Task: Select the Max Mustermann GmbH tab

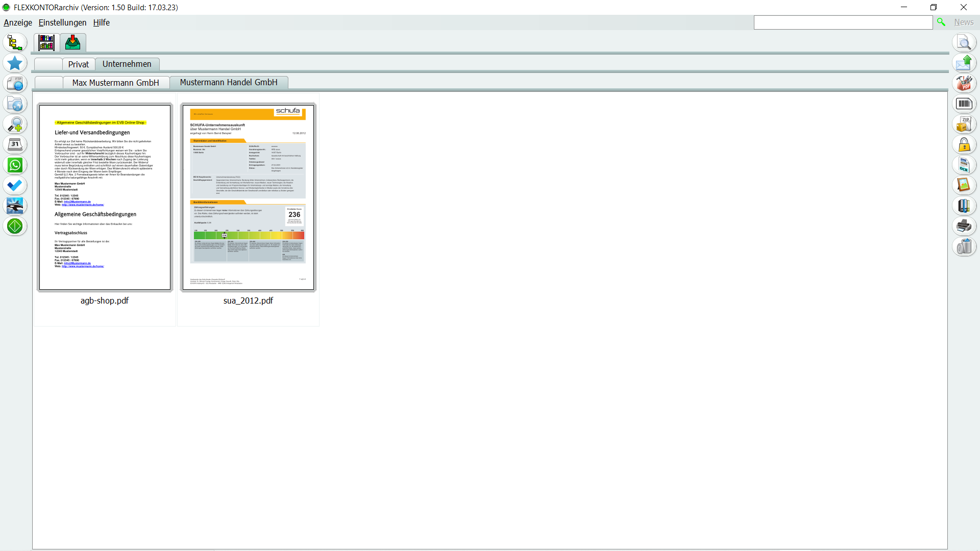Action: pos(115,83)
